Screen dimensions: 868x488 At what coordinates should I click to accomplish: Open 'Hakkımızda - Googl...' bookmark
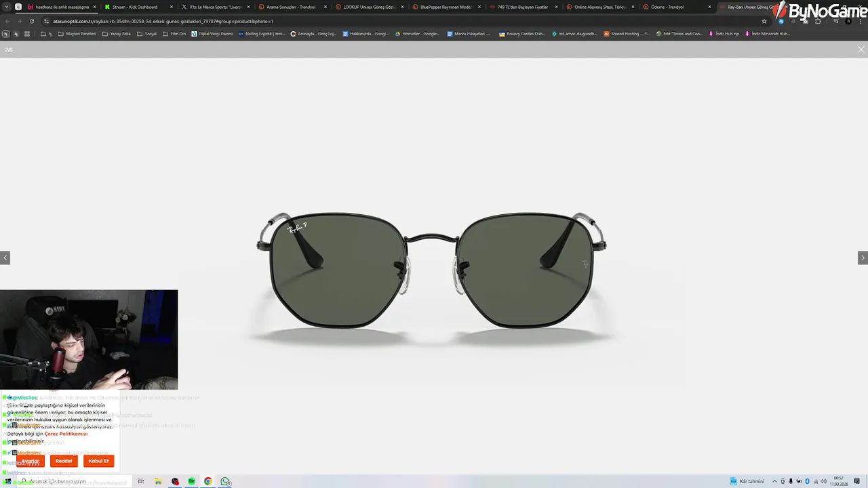[366, 34]
